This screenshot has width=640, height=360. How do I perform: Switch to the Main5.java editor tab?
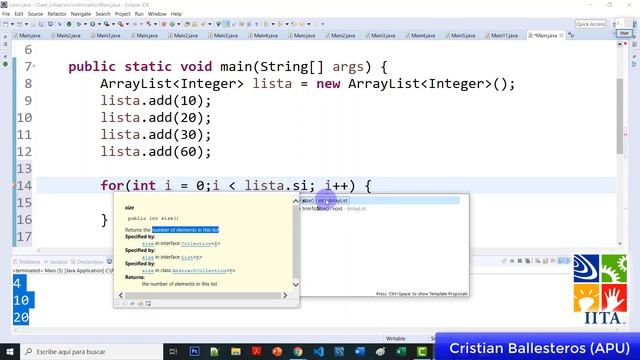[460, 36]
